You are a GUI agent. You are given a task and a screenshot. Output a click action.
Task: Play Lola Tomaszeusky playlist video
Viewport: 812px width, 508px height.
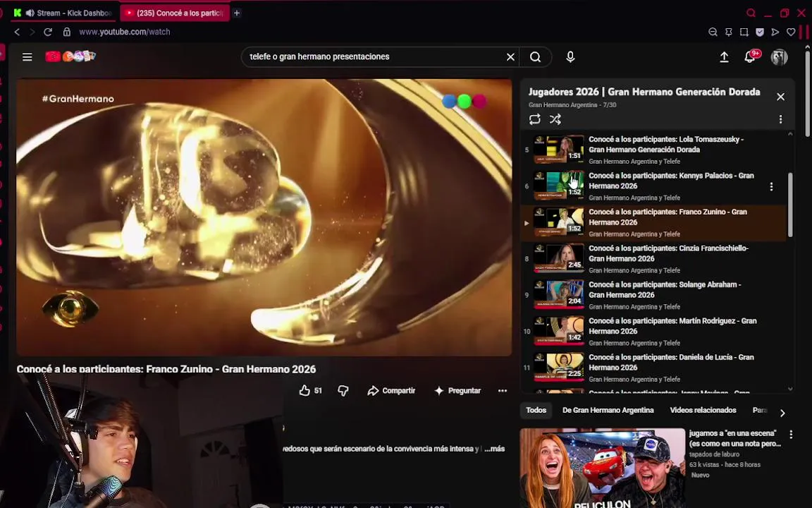(x=655, y=150)
